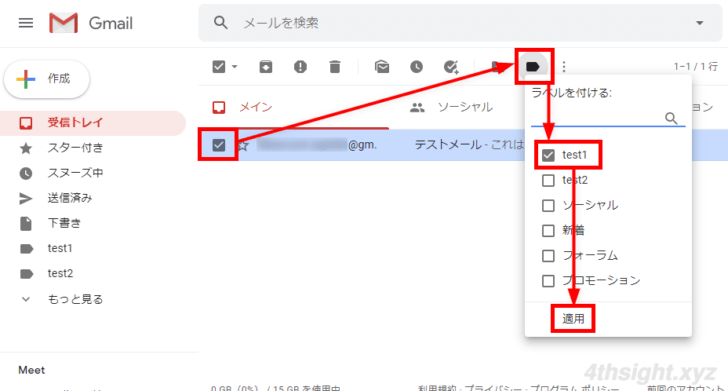Delete mail with trash icon
728x391 pixels.
tap(335, 67)
